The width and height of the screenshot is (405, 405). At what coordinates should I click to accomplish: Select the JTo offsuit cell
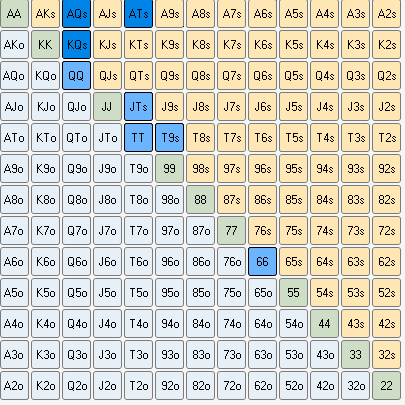[107, 138]
